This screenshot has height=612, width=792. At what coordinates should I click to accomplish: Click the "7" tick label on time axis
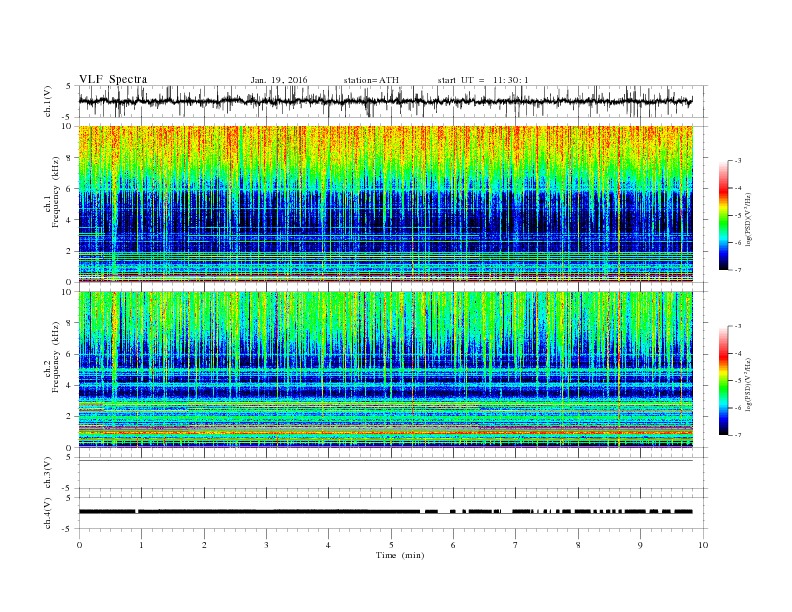(516, 545)
